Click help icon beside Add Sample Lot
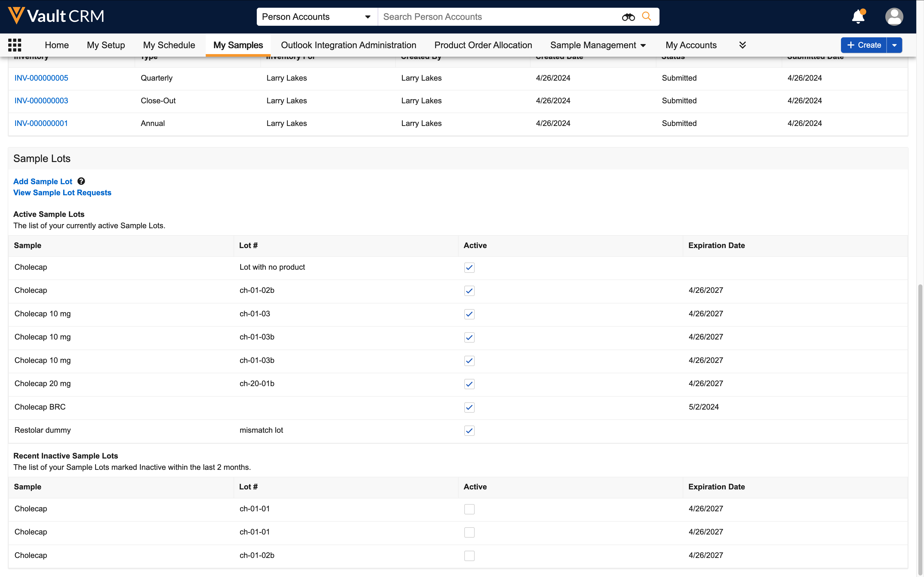 [x=81, y=181]
